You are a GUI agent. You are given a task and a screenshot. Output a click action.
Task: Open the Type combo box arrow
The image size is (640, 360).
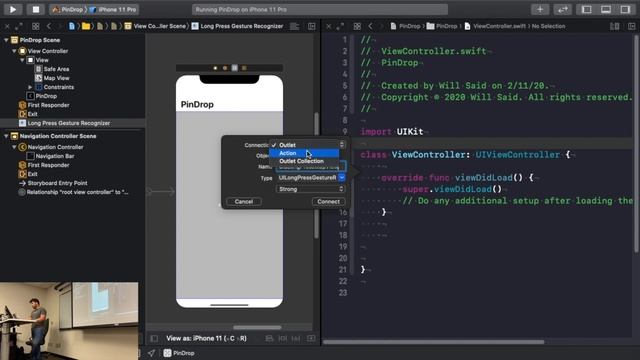tap(342, 178)
